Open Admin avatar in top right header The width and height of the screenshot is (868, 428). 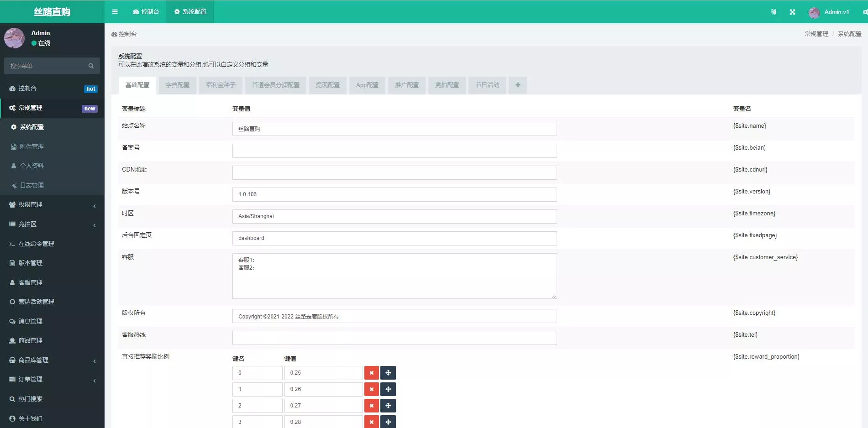(814, 12)
